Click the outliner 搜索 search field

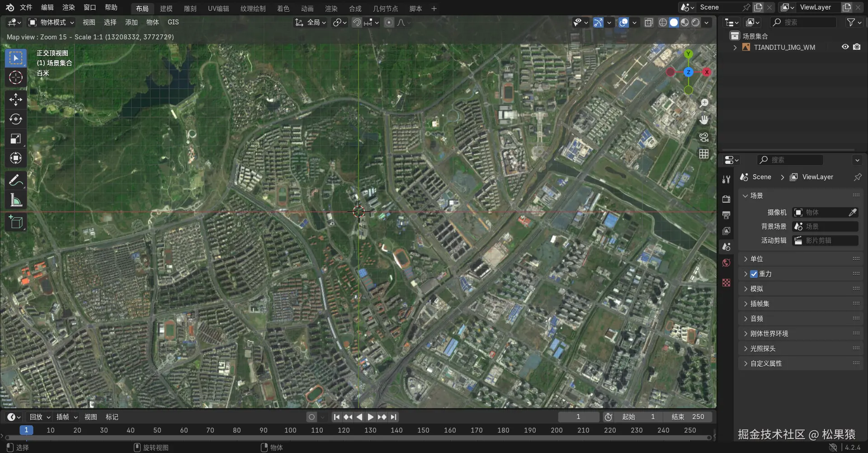pyautogui.click(x=804, y=22)
